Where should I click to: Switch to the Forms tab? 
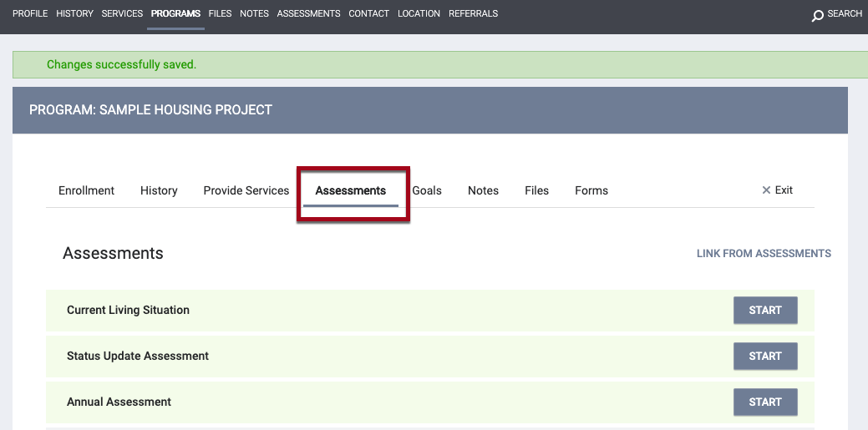coord(591,190)
